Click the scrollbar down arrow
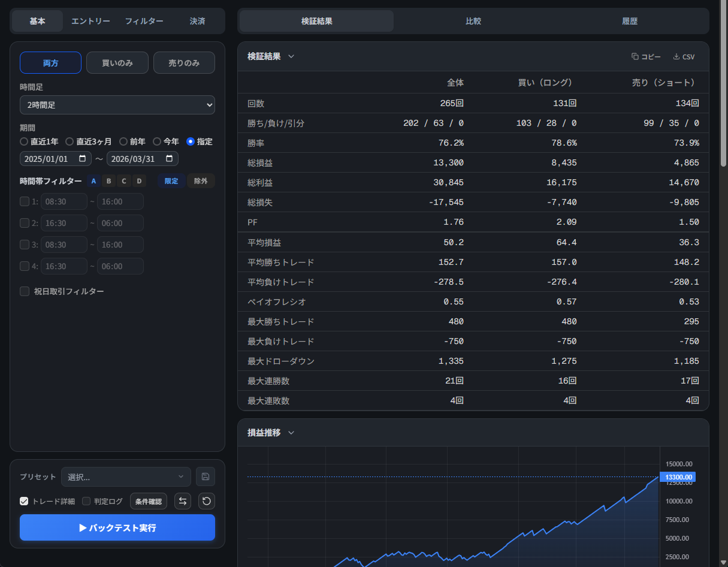 [723, 562]
